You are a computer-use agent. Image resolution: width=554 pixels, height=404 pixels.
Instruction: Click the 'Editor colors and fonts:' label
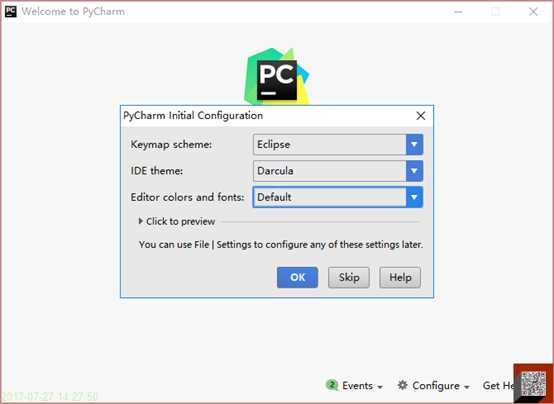pyautogui.click(x=187, y=197)
